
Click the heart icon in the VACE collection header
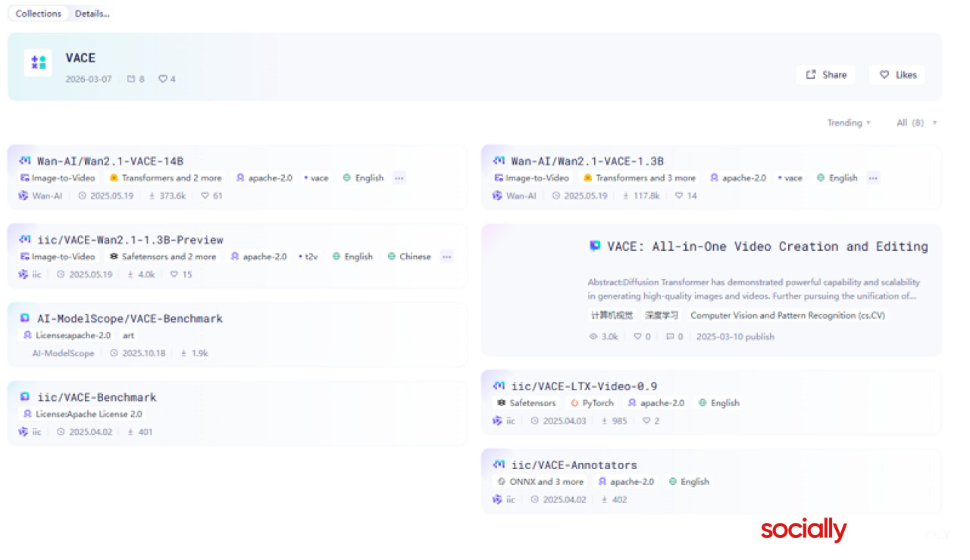pos(162,79)
